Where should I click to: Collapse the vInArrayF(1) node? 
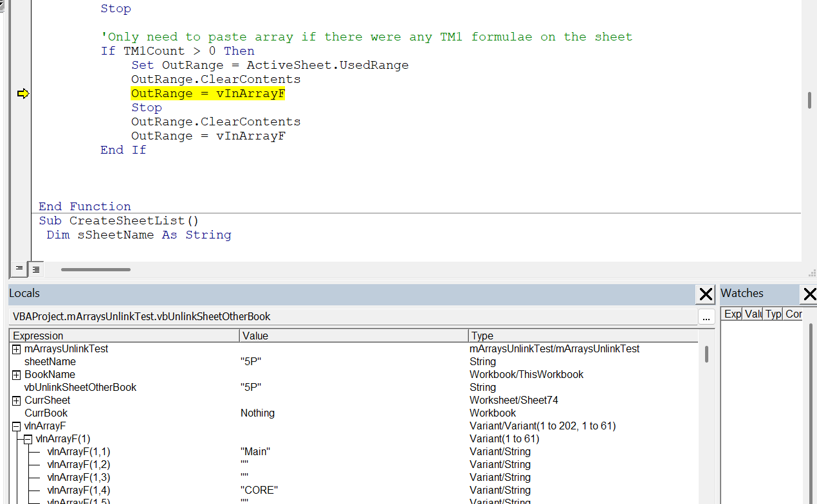[x=28, y=439]
